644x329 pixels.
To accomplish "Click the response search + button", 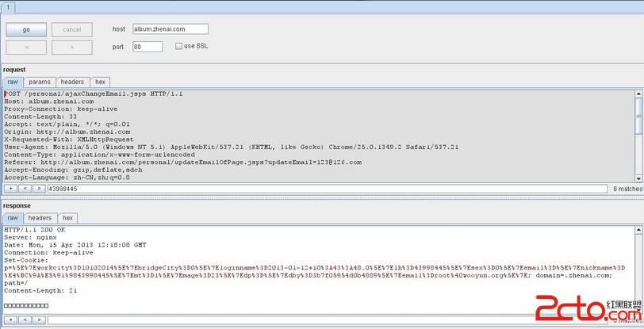I will tap(10, 319).
